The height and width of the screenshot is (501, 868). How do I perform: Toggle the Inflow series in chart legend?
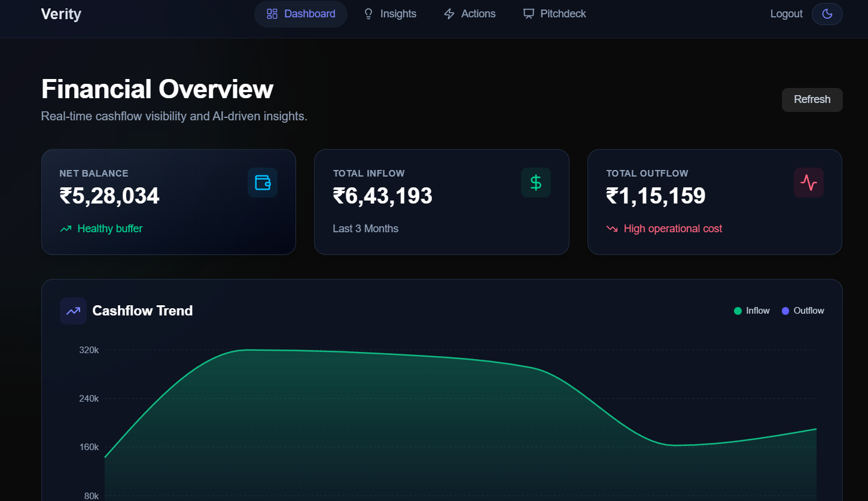pyautogui.click(x=757, y=311)
